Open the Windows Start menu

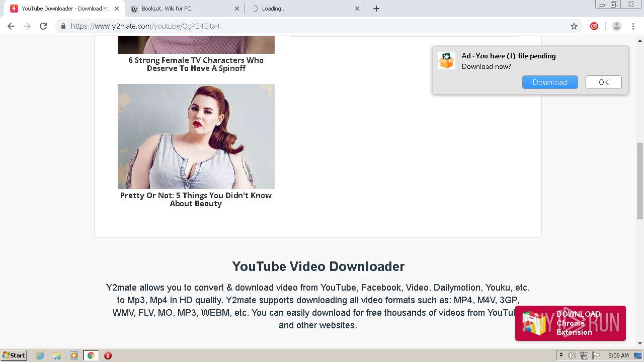point(14,355)
